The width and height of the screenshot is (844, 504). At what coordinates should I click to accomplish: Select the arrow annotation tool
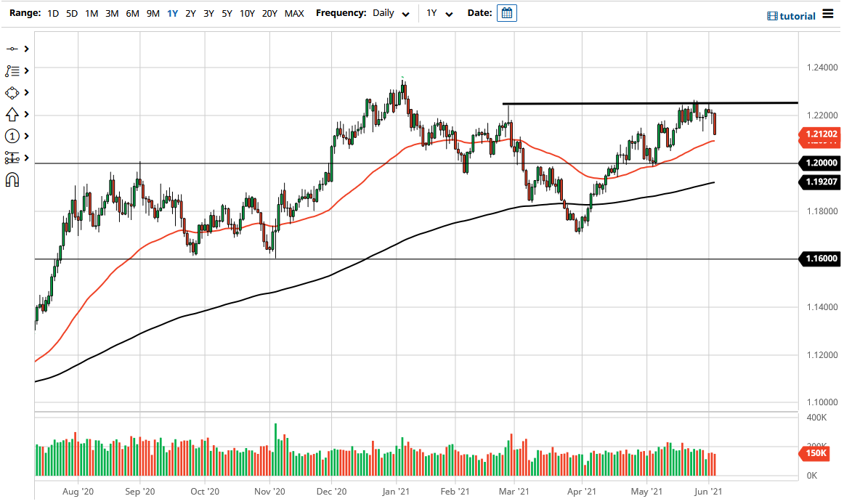pyautogui.click(x=10, y=114)
